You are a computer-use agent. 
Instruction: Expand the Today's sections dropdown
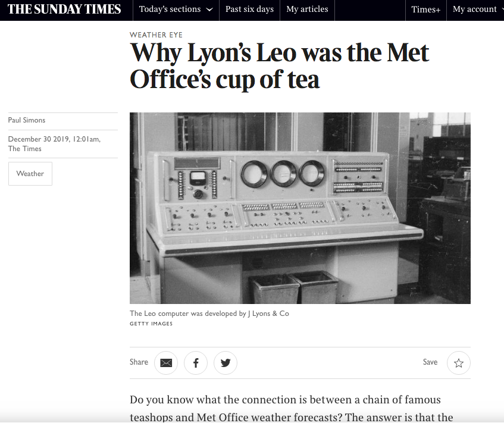(176, 10)
